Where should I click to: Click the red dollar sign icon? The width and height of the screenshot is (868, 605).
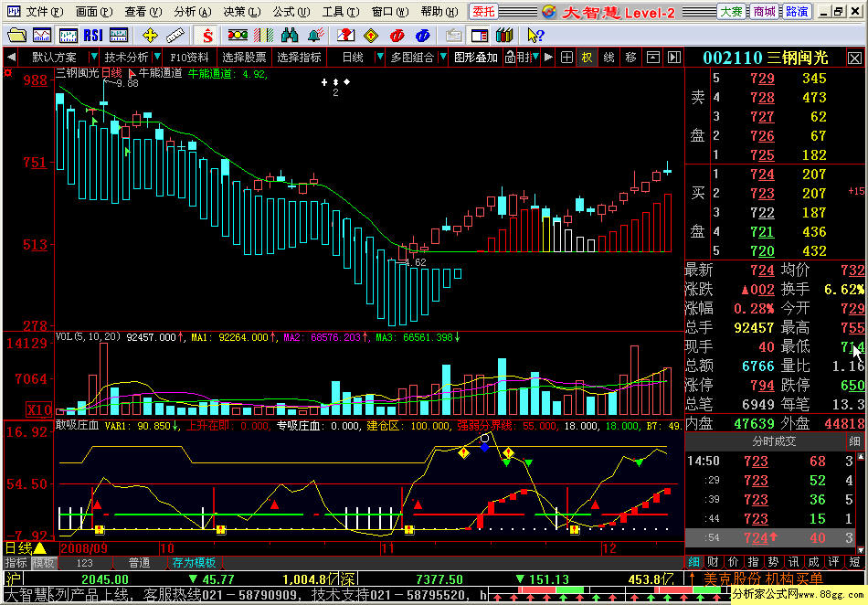coord(207,36)
